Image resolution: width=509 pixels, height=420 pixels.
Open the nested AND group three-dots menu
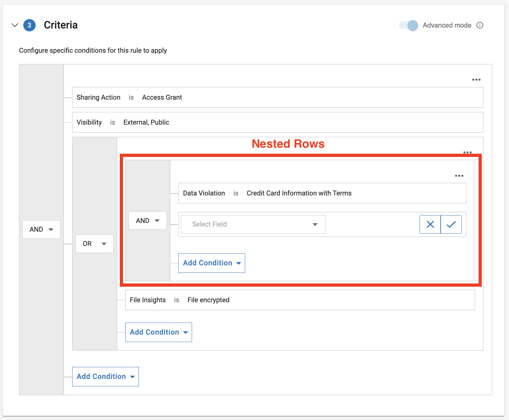tap(459, 176)
